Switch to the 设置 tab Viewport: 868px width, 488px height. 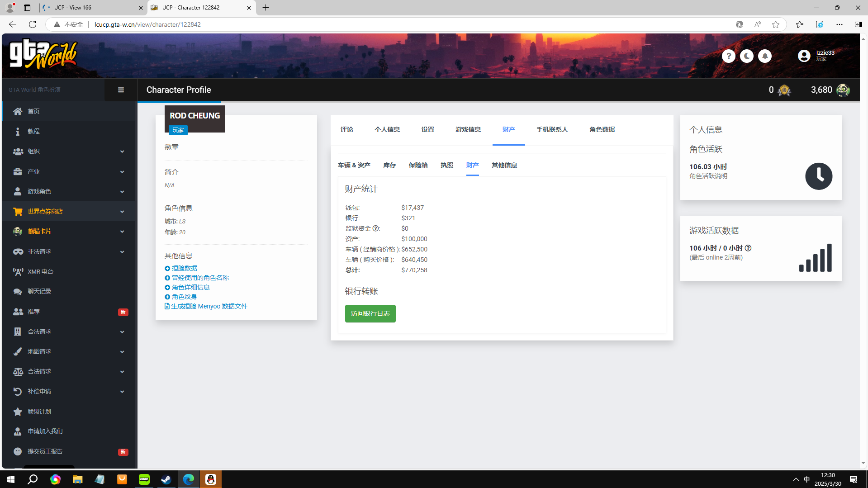427,130
